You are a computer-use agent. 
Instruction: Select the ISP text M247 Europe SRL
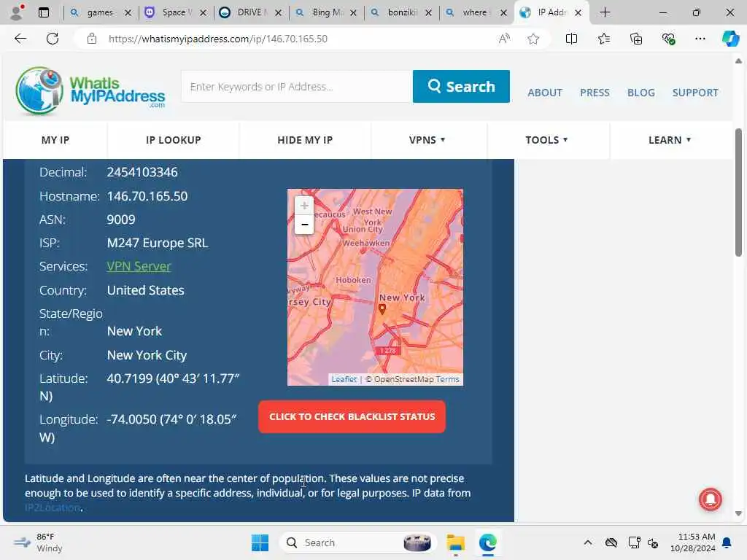pyautogui.click(x=158, y=243)
